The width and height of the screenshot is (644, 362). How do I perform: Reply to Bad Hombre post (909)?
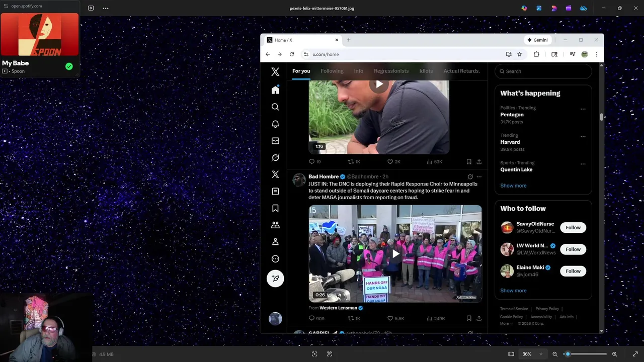pyautogui.click(x=316, y=318)
